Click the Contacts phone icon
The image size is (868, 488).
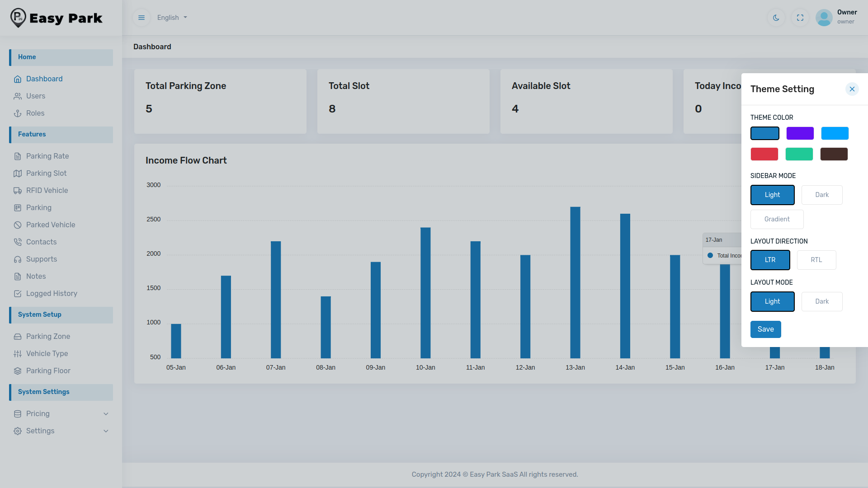click(x=18, y=242)
